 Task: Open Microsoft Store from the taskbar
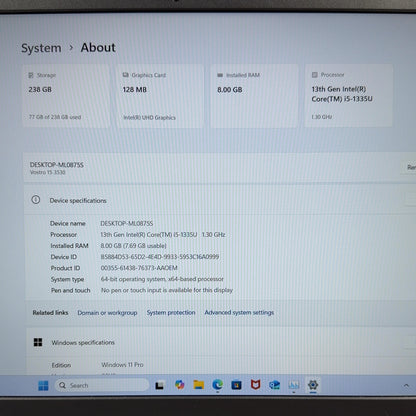[x=236, y=385]
